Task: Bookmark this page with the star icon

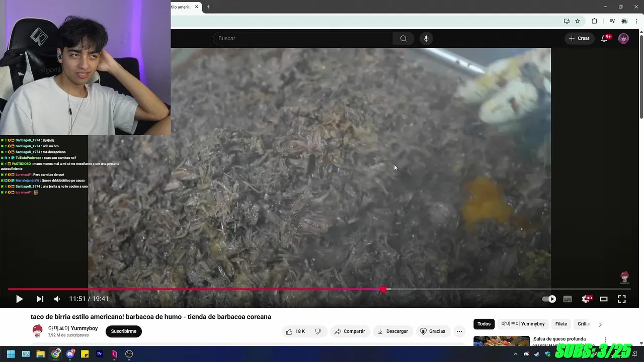Action: tap(578, 21)
